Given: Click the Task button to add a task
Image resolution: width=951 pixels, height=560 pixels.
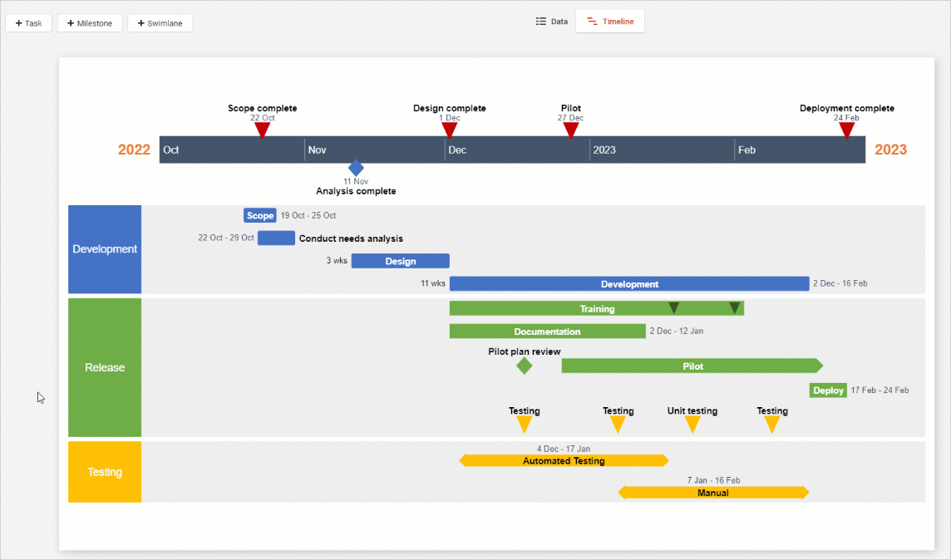Looking at the screenshot, I should [x=28, y=22].
